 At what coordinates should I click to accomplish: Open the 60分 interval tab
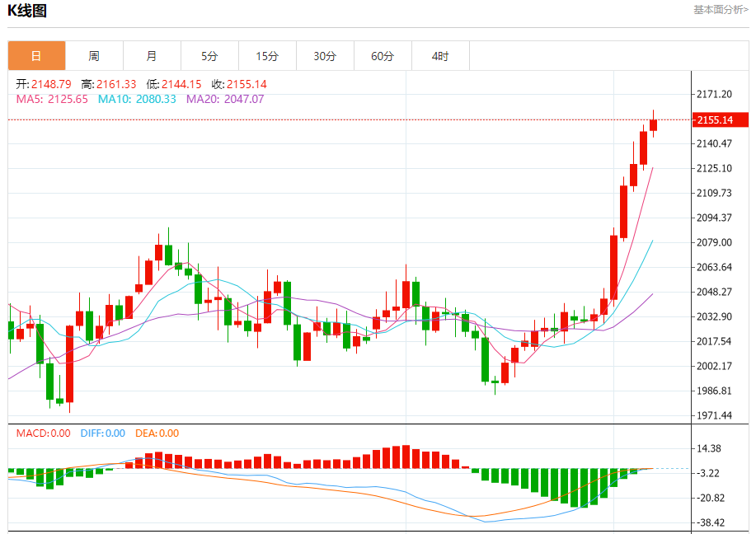coord(383,56)
